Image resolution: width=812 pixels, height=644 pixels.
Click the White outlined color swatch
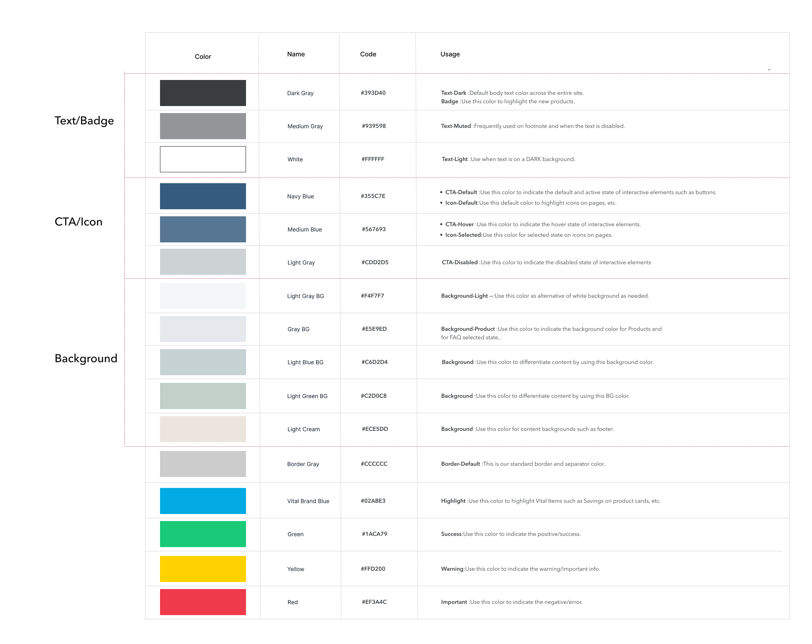click(203, 159)
